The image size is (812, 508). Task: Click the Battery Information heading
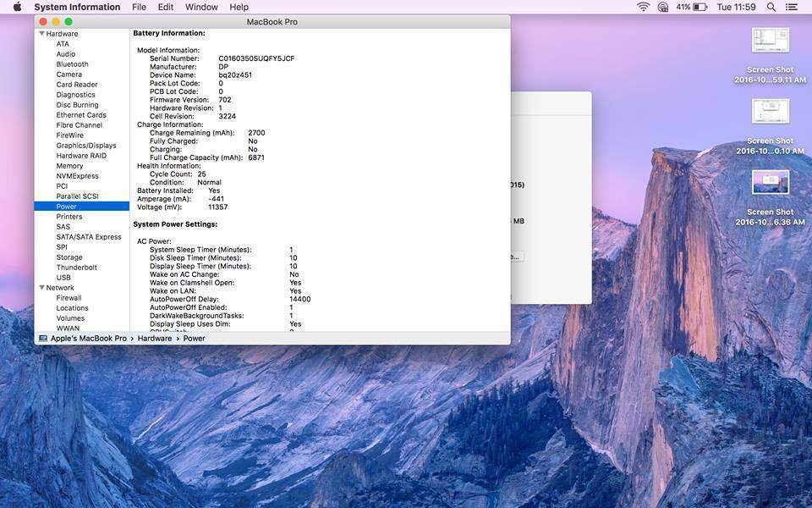pyautogui.click(x=169, y=33)
